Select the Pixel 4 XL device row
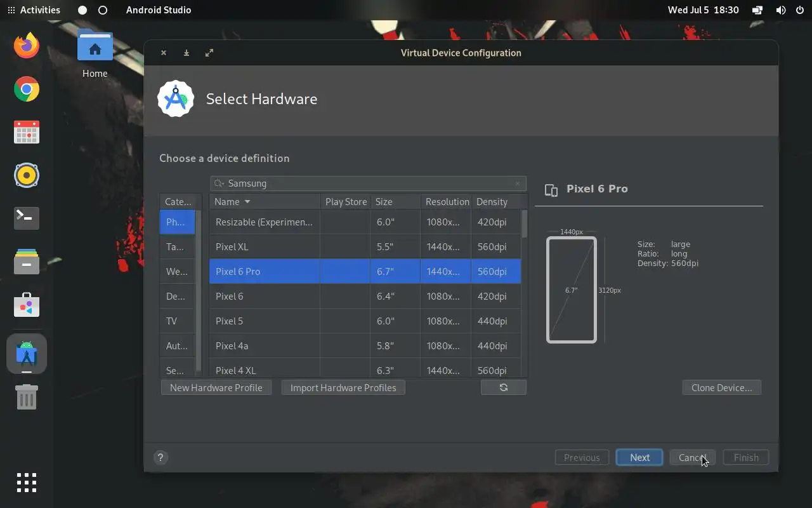Image resolution: width=812 pixels, height=508 pixels. click(365, 368)
